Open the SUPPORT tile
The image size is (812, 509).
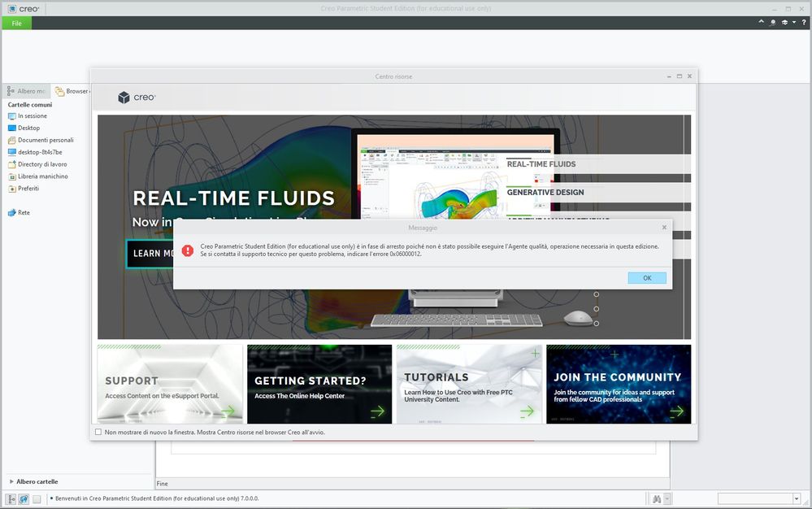click(170, 385)
